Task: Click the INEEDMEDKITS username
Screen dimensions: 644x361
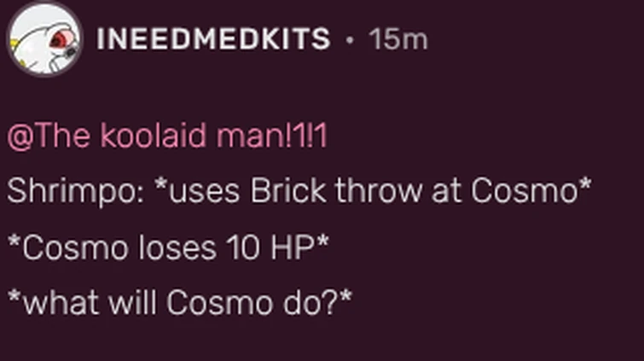Action: click(x=213, y=39)
